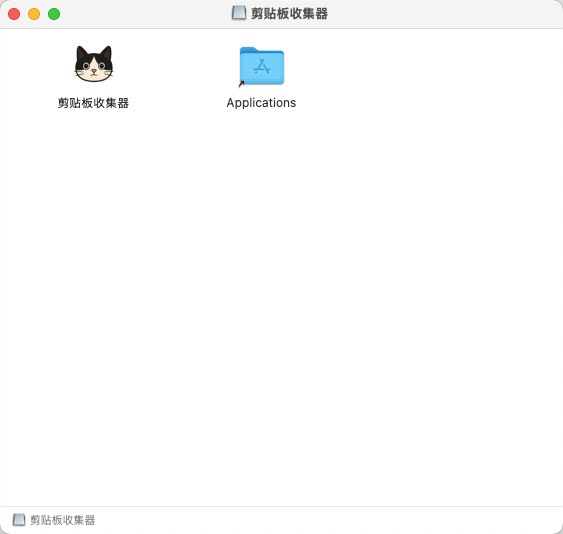Screen dimensions: 563x534
Task: Minimize the window with the yellow button
Action: [34, 14]
